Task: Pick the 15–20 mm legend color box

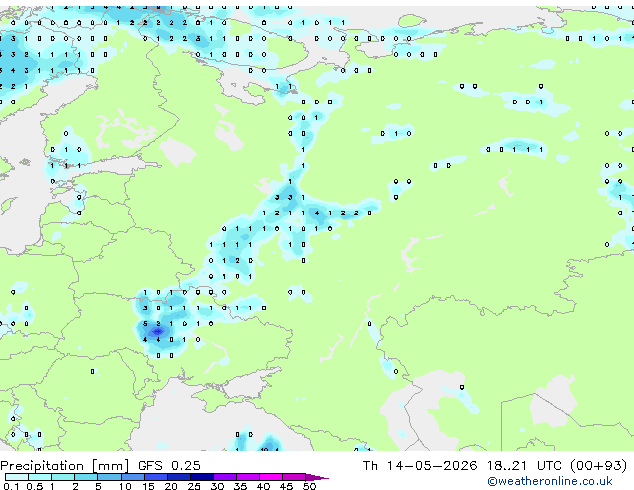Action: [x=155, y=477]
